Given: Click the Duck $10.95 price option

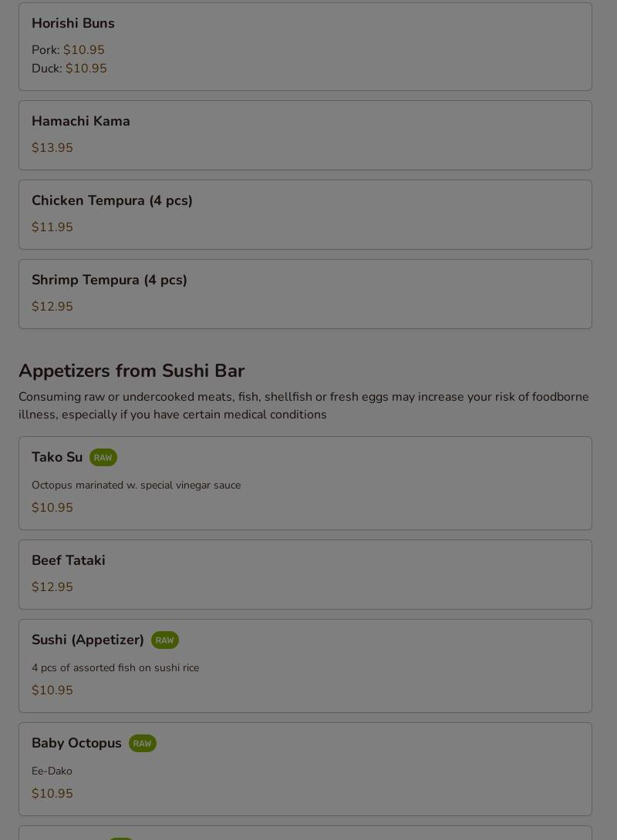Looking at the screenshot, I should point(69,69).
